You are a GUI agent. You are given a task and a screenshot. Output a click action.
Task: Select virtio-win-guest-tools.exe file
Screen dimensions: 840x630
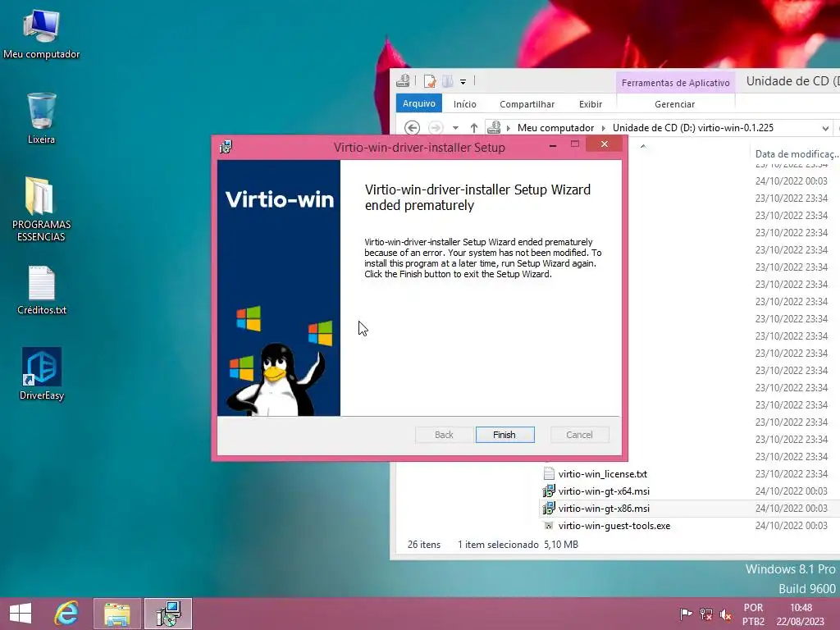[x=614, y=526]
